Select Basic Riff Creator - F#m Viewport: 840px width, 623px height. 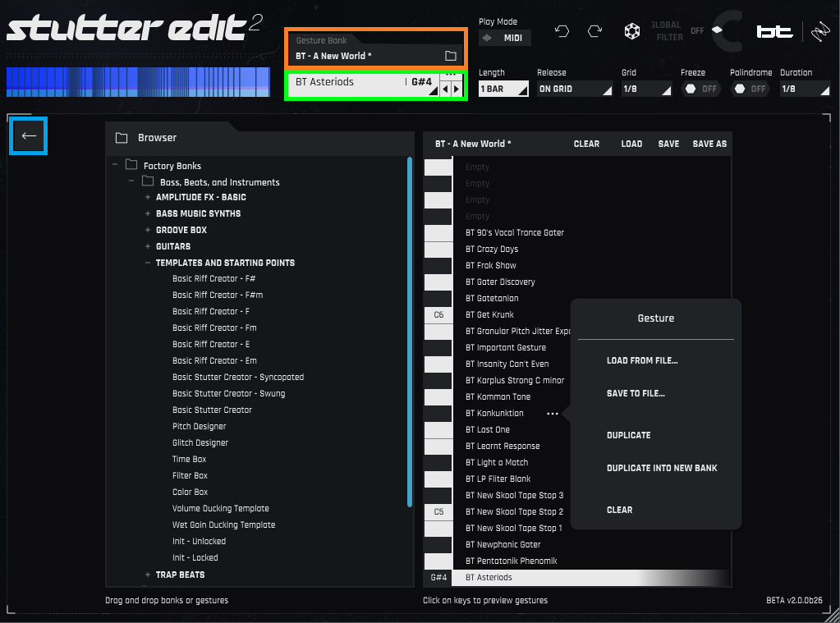click(218, 295)
